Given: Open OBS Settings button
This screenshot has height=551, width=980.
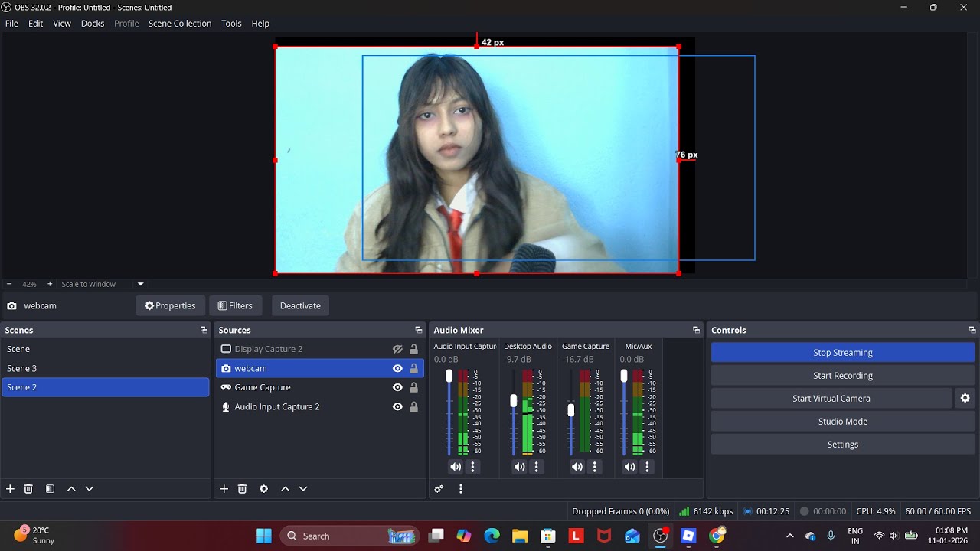Looking at the screenshot, I should point(843,445).
